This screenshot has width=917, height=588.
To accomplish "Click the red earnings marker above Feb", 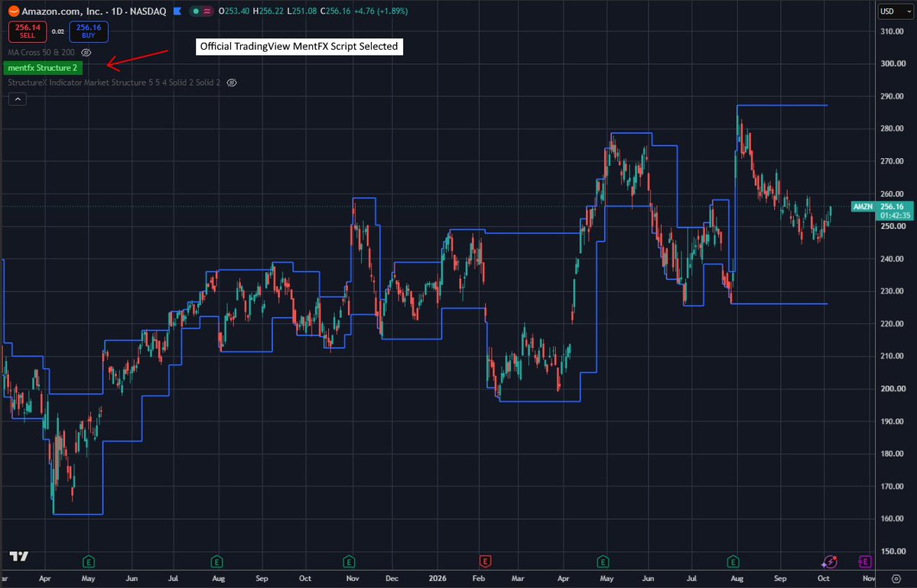I will point(485,562).
